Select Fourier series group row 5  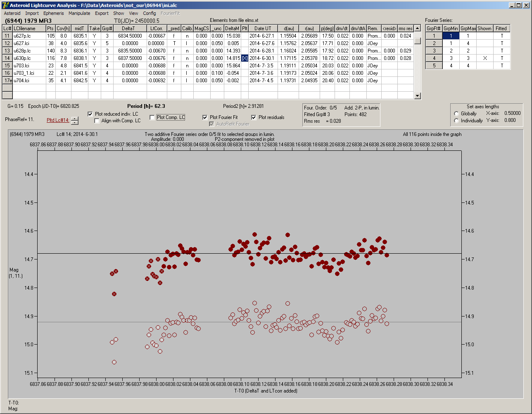[434, 66]
